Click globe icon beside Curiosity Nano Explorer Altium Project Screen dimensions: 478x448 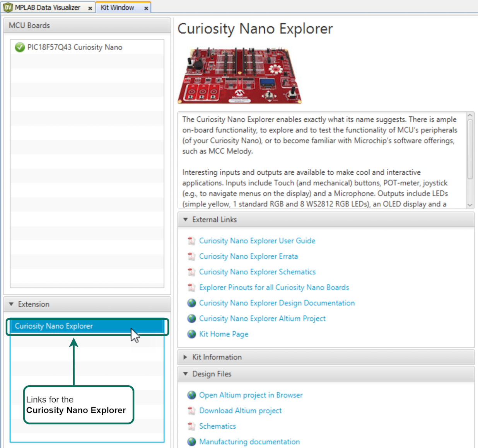pos(191,319)
